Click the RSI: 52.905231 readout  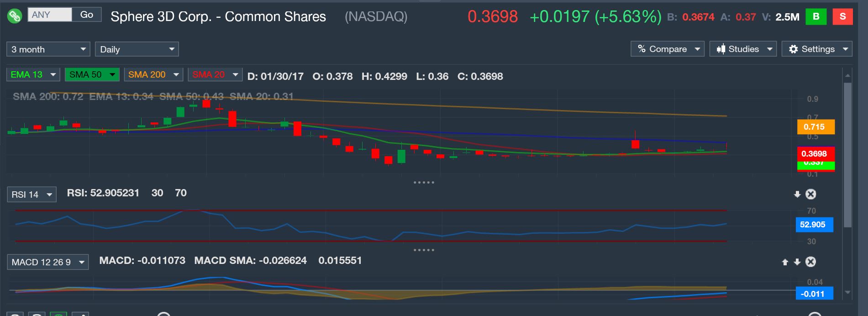103,193
